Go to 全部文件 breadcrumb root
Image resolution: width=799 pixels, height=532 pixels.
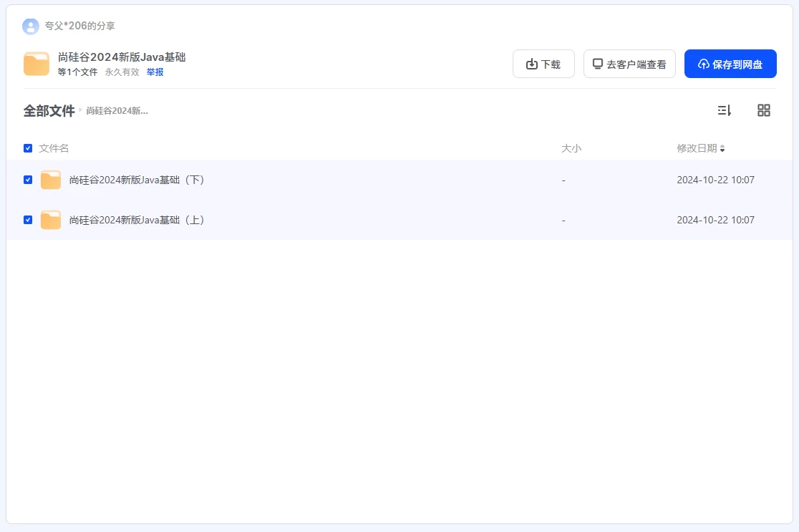pyautogui.click(x=49, y=111)
